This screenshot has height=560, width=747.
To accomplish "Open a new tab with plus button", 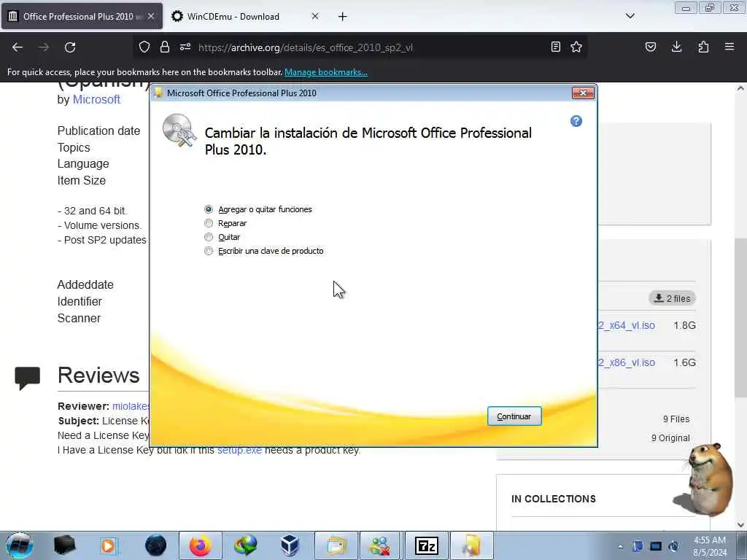I will (x=343, y=17).
